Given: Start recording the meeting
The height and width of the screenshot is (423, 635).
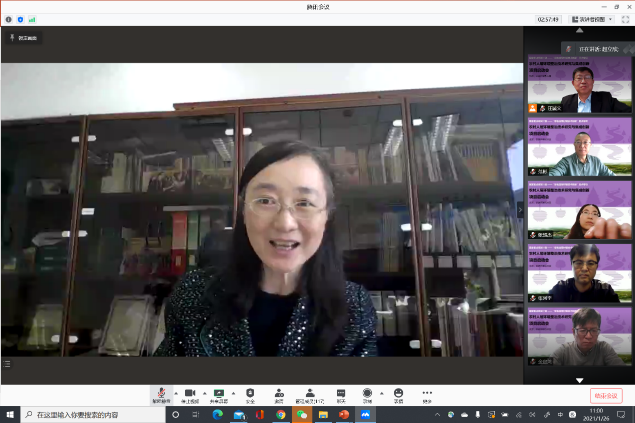Looking at the screenshot, I should click(x=367, y=393).
